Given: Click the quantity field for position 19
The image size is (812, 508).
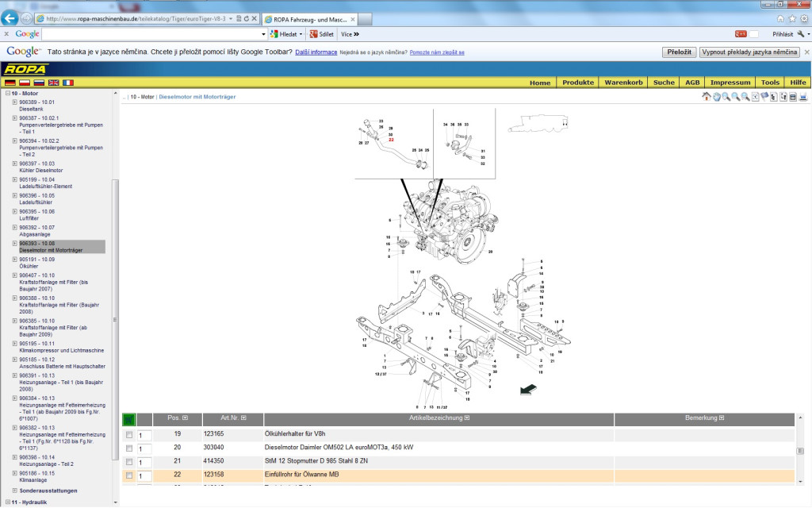Looking at the screenshot, I should (144, 436).
